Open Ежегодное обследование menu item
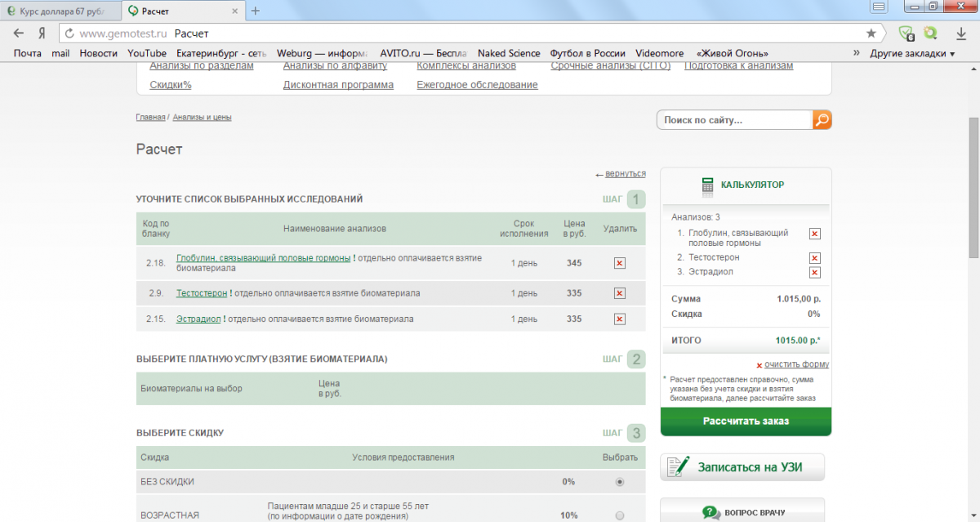The image size is (980, 522). (477, 85)
